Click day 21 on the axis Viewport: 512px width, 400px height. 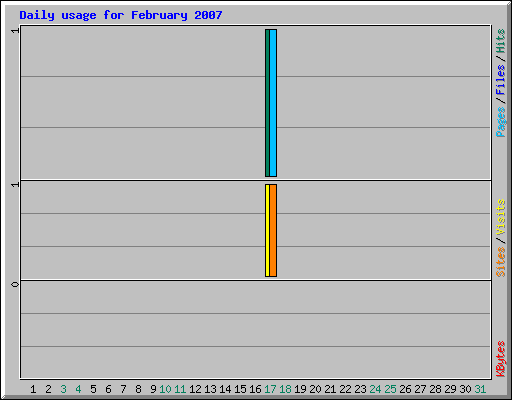[x=330, y=389]
